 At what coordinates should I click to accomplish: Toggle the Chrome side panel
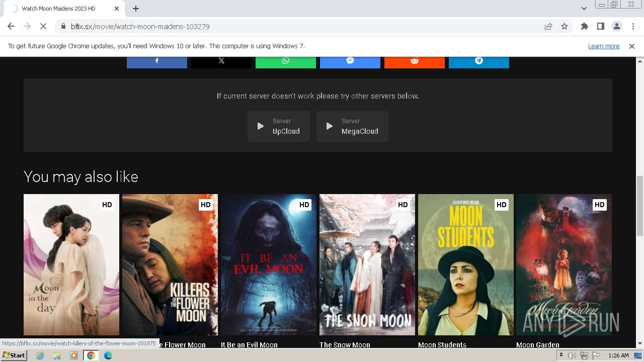point(601,26)
